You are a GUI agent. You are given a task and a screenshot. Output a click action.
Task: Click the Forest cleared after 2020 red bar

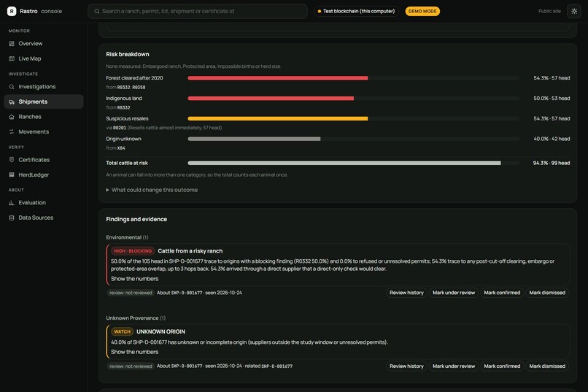coord(277,78)
